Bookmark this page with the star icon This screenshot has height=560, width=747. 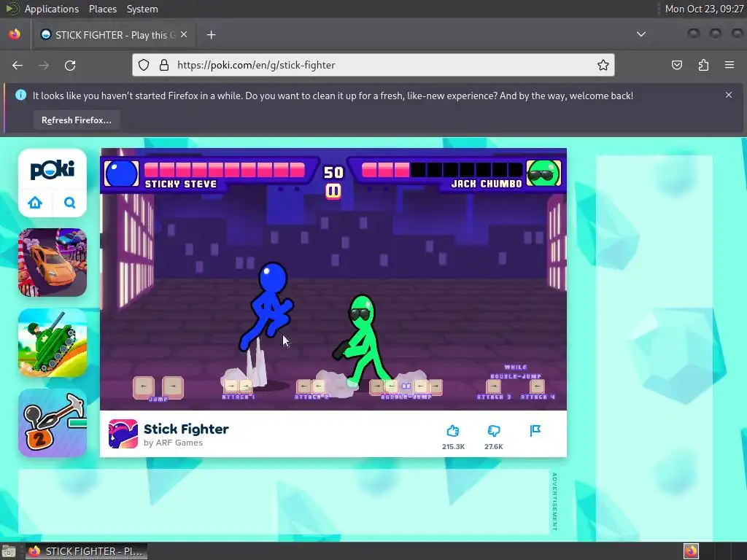pyautogui.click(x=603, y=65)
